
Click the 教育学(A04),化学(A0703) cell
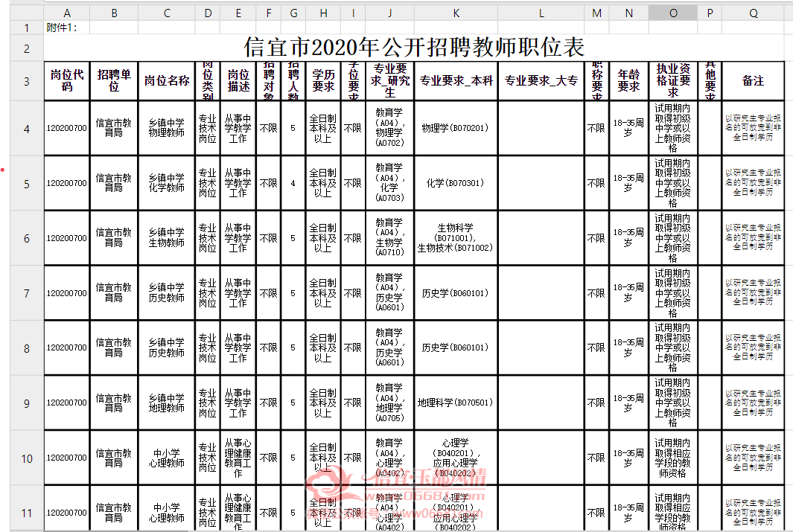tap(390, 183)
